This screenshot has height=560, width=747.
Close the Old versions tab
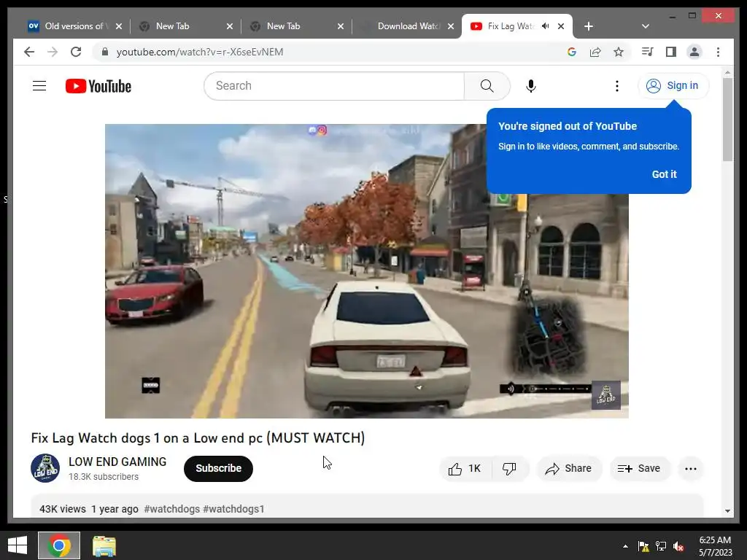coord(119,26)
